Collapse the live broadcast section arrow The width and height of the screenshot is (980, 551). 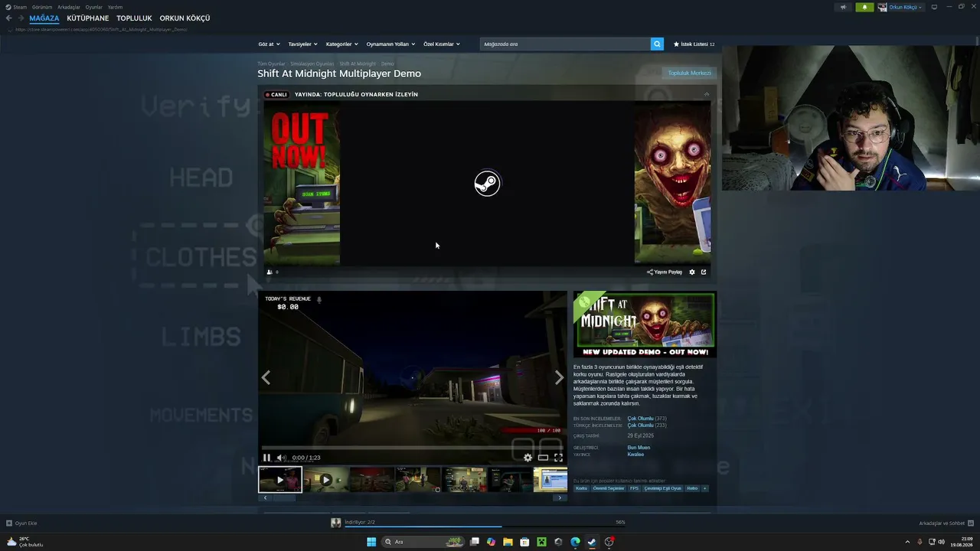pyautogui.click(x=707, y=94)
